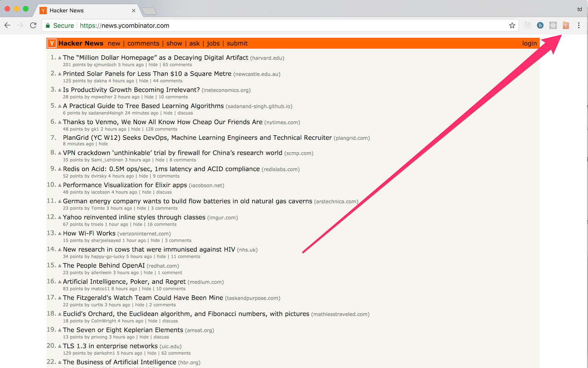Upvote 'TLS 1.3 in enterprise networks'
Screen dimensions: 588x368
(x=60, y=346)
